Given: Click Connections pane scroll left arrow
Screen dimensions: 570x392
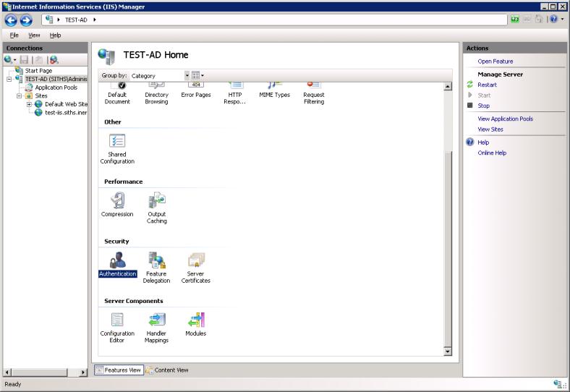Looking at the screenshot, I should click(x=7, y=372).
